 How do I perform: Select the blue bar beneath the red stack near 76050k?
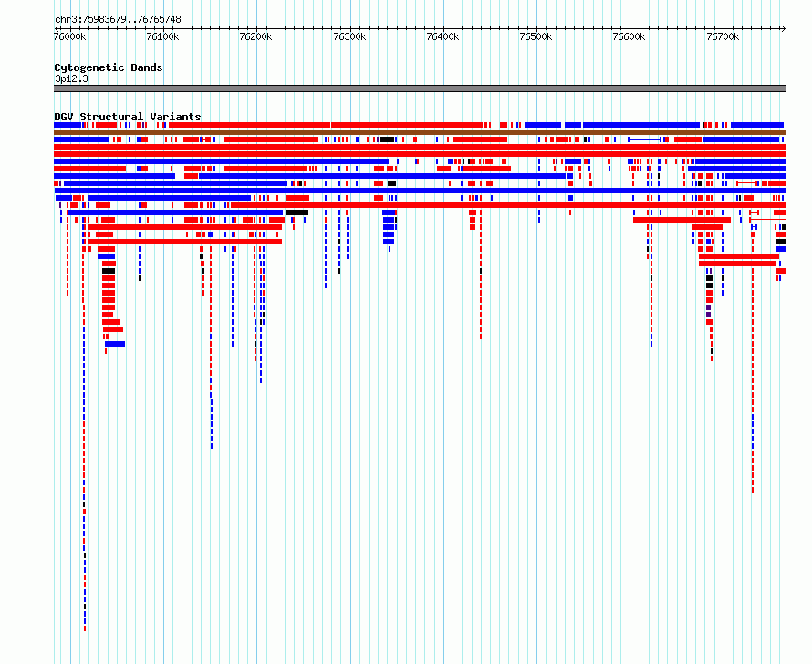[115, 344]
